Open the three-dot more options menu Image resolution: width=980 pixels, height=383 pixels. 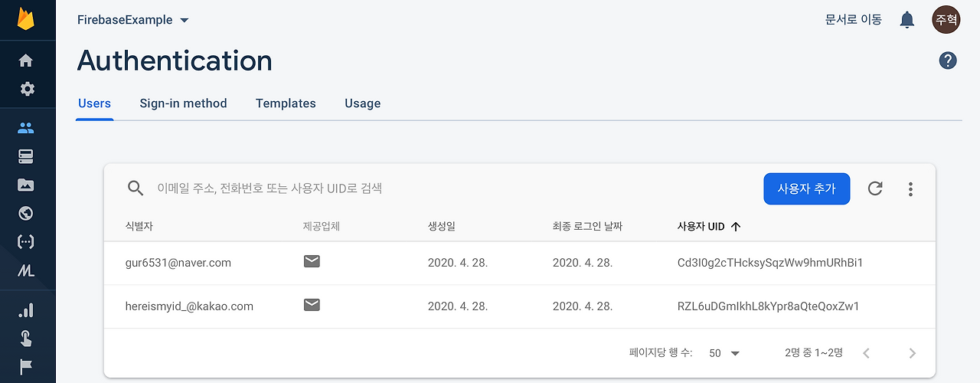pyautogui.click(x=910, y=188)
